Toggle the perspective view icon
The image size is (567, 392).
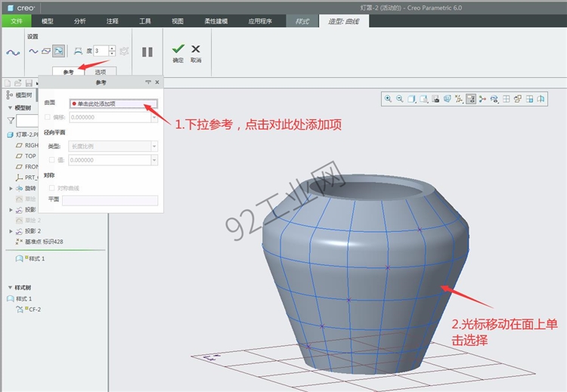coord(448,99)
